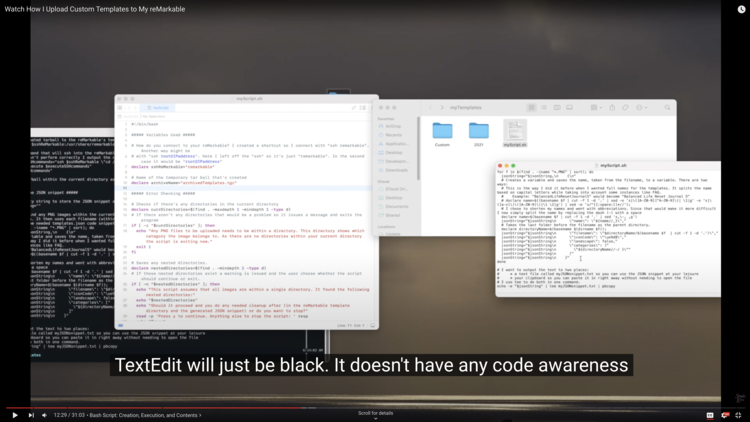750x422 pixels.
Task: Click the Finder search magnifier
Action: click(x=667, y=108)
